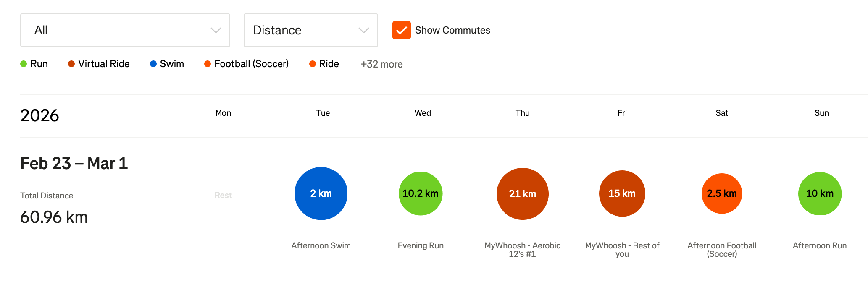Open the Afternoon Swim activity link
This screenshot has width=868, height=282.
pos(321,245)
